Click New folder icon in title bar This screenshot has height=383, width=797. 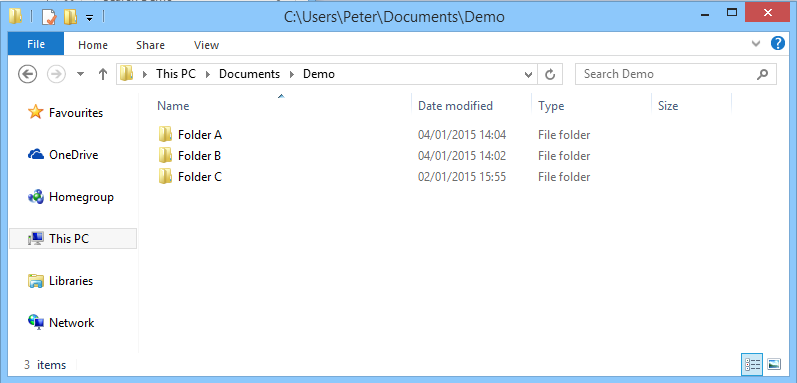[70, 17]
